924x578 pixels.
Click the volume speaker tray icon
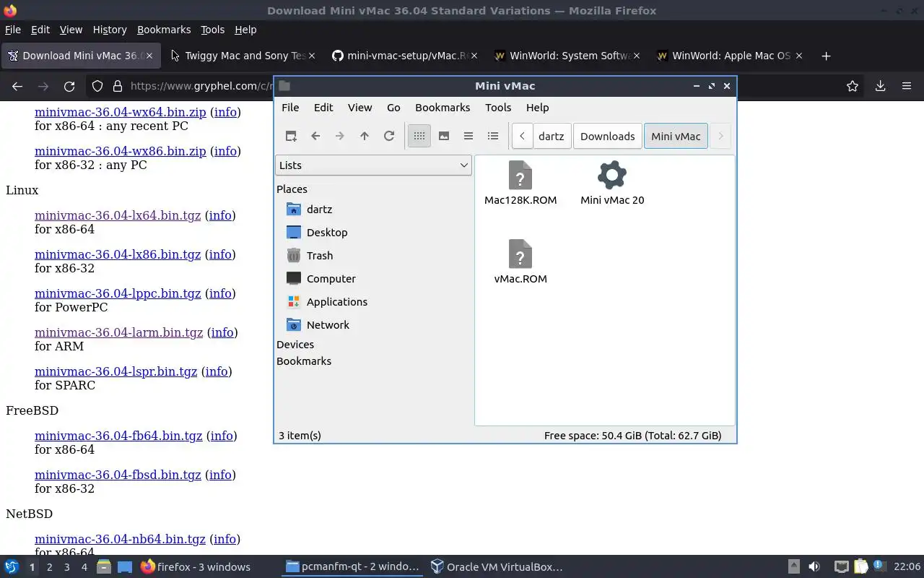tap(814, 567)
